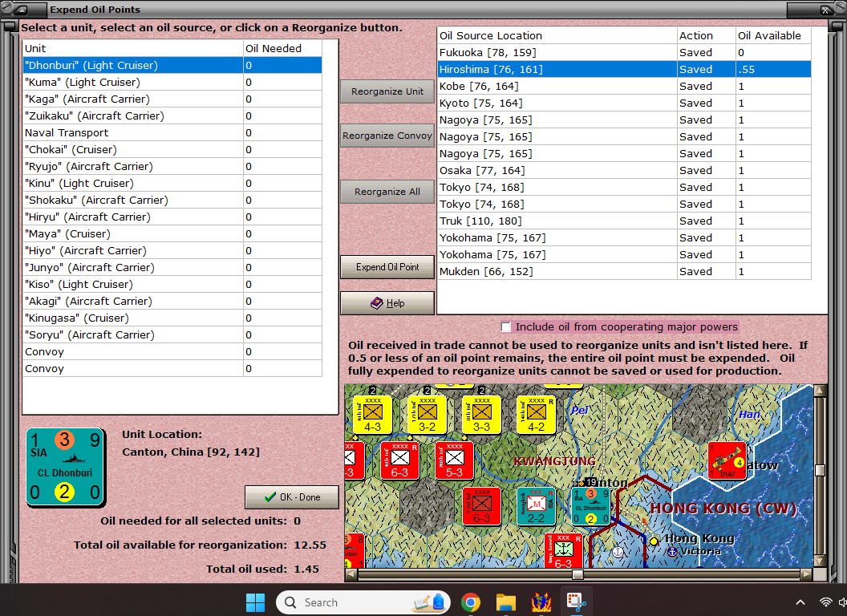Viewport: 847px width, 616px height.
Task: Select the yellow 3-3 infantry counter
Action: [x=482, y=415]
